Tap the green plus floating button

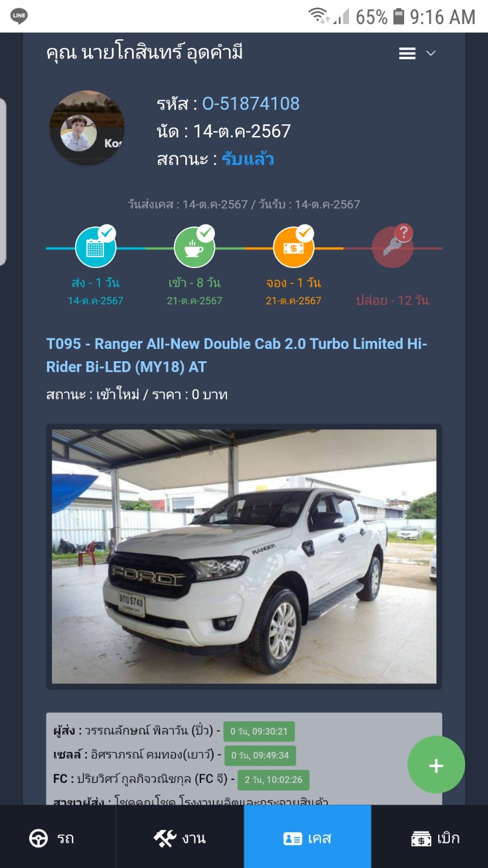(x=436, y=765)
